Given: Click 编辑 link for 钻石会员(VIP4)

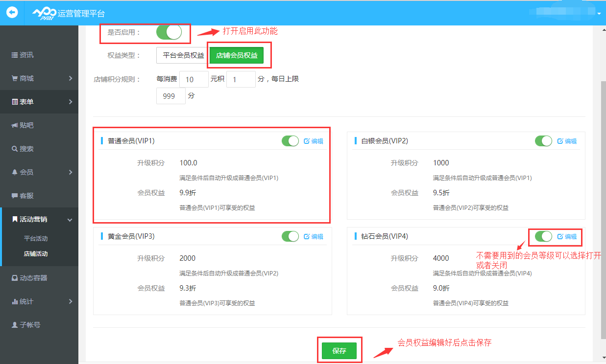Looking at the screenshot, I should click(567, 236).
